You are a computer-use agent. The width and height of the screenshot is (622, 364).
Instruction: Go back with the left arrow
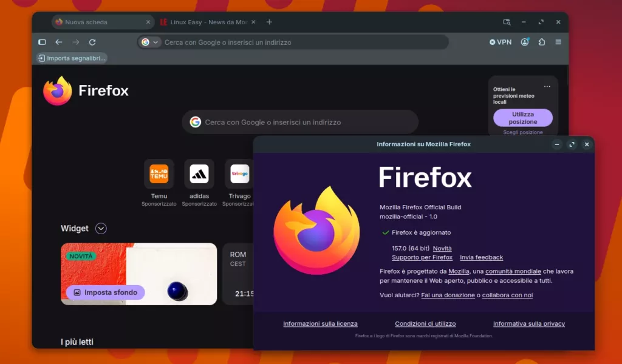[x=59, y=42]
